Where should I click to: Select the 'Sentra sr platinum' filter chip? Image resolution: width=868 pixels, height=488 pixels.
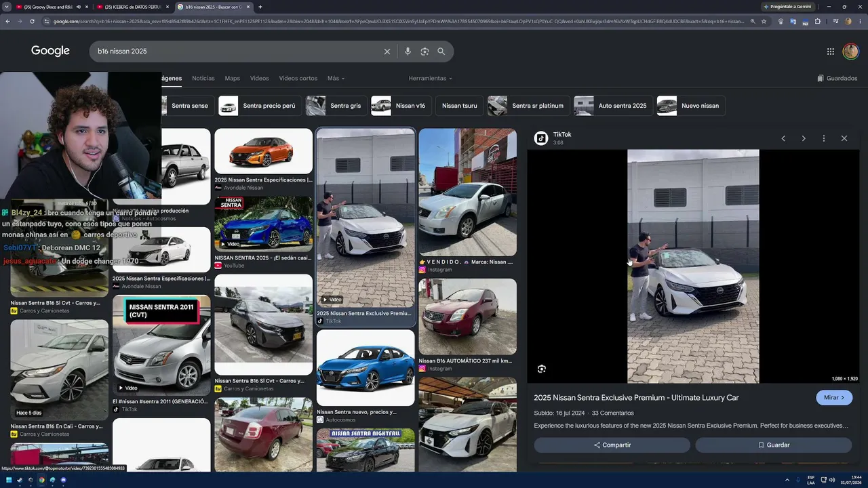(x=529, y=106)
